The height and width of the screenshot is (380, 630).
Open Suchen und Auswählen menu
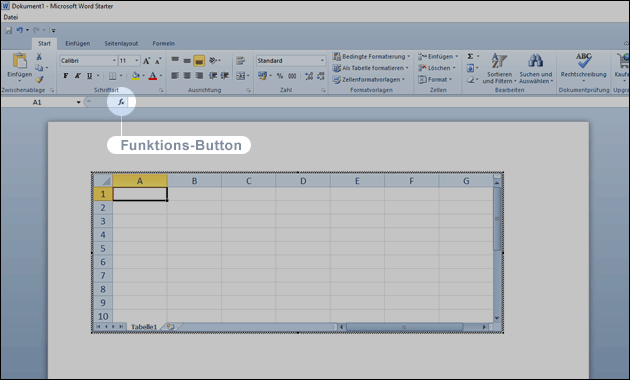pyautogui.click(x=536, y=68)
